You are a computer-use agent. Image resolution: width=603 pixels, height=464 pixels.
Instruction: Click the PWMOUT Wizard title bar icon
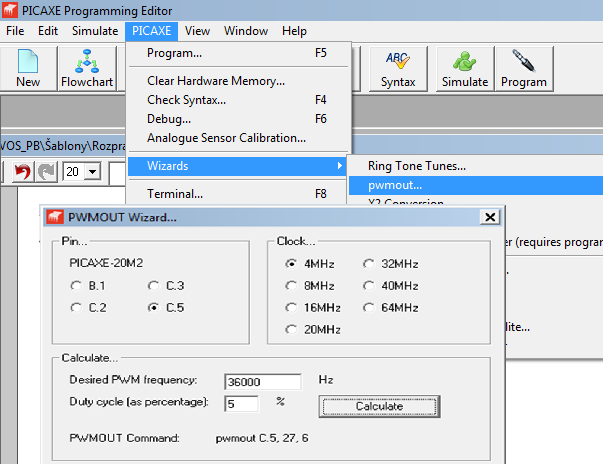(55, 217)
